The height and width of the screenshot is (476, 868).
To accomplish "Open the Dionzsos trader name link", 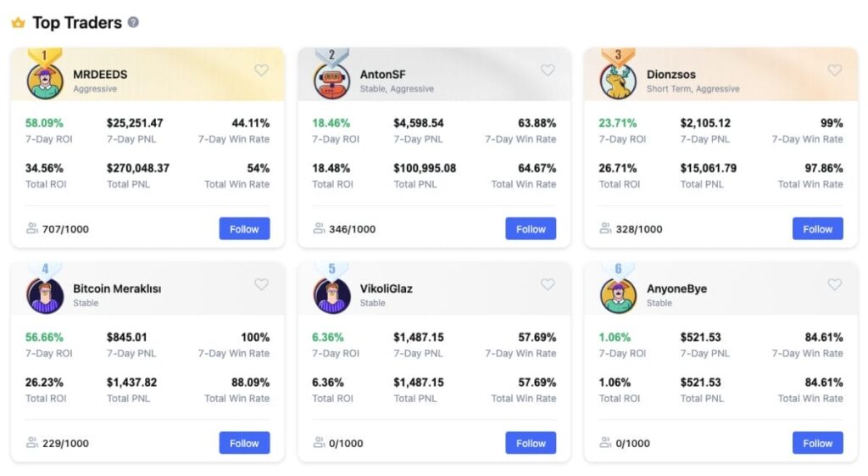I will 671,75.
